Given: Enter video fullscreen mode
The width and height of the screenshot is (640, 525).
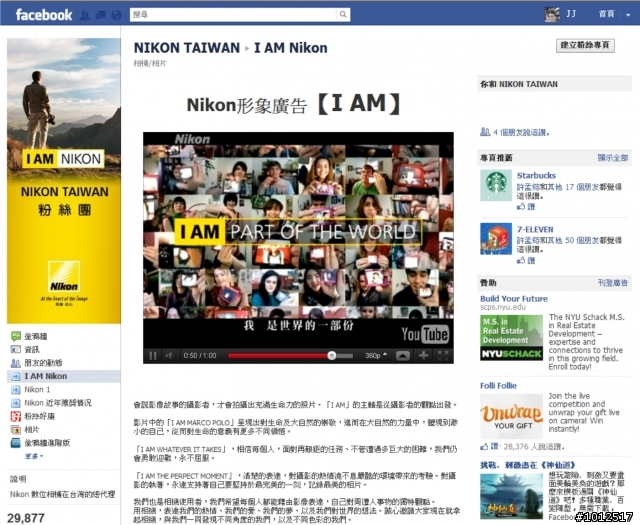Looking at the screenshot, I should coord(443,356).
